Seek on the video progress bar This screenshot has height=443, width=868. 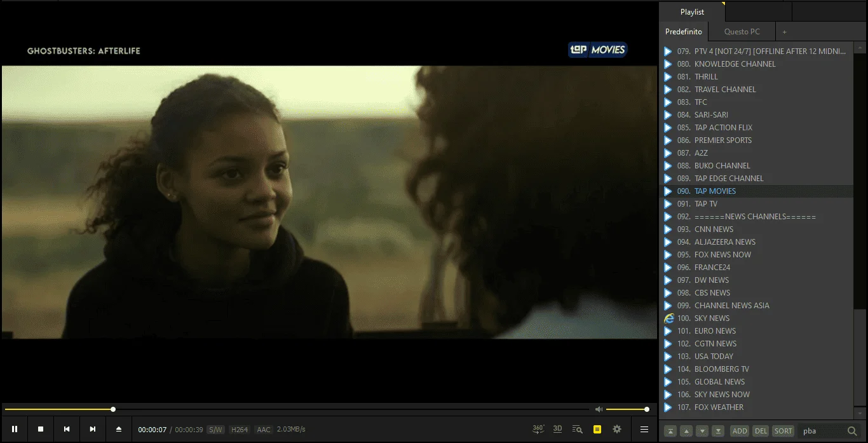tap(297, 409)
